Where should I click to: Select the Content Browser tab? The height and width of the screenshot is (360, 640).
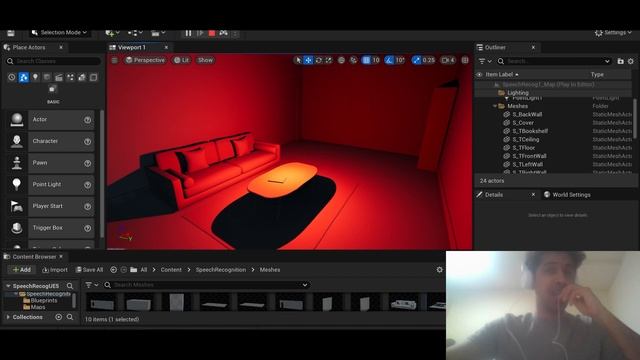(34, 257)
